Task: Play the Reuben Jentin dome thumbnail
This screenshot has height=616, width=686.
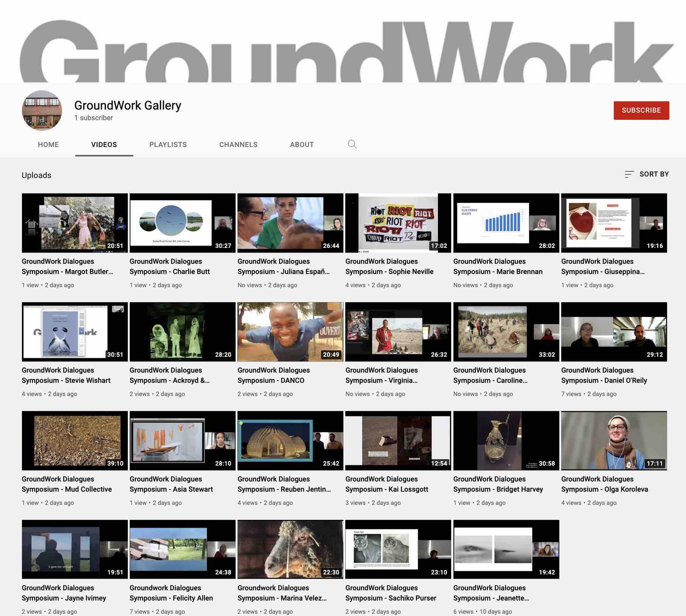Action: 290,441
